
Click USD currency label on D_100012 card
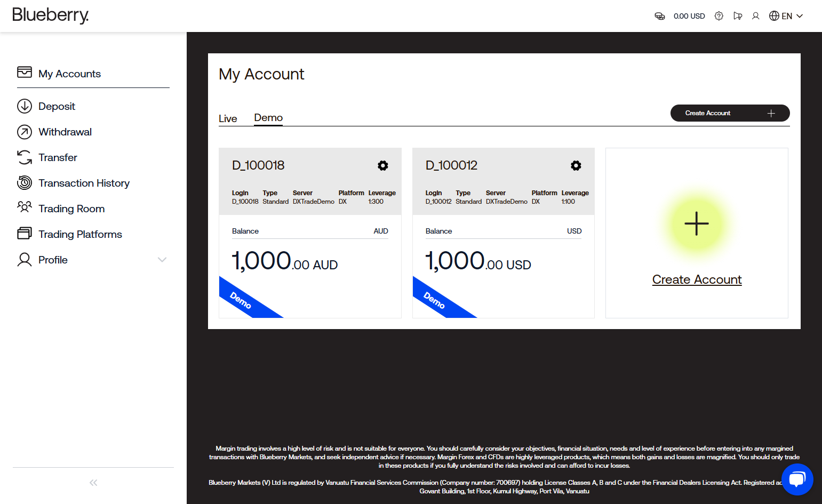(x=574, y=231)
